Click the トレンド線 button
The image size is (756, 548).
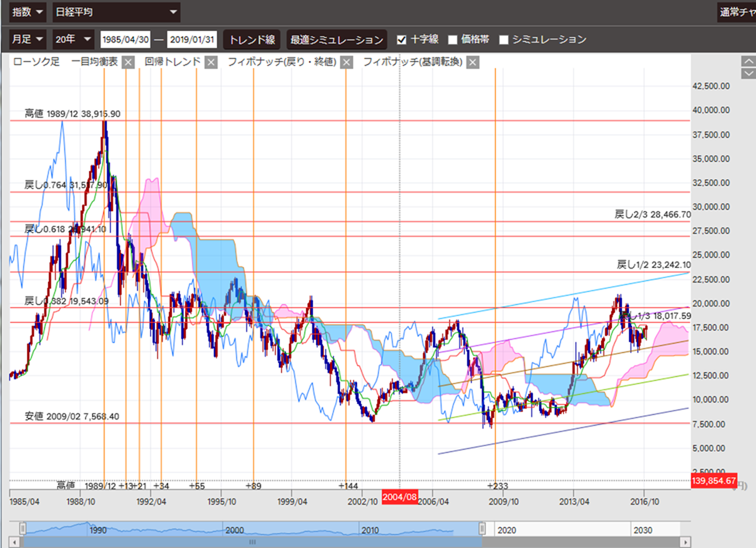253,39
